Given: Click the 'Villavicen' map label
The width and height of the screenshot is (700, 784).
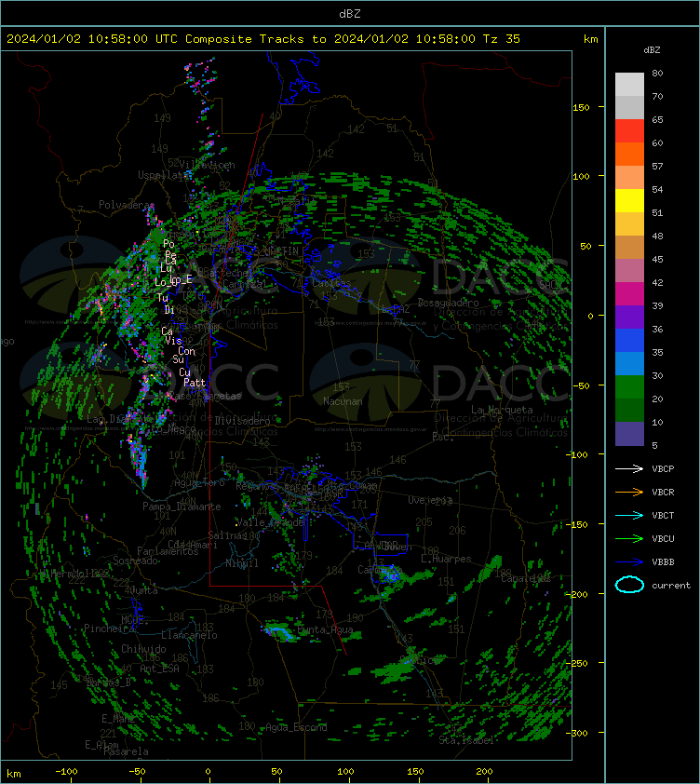Looking at the screenshot, I should pyautogui.click(x=207, y=165).
